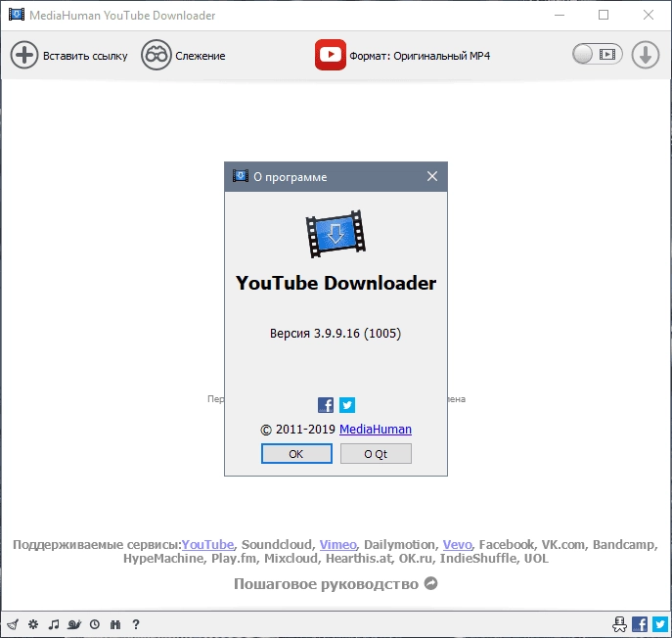672x638 pixels.
Task: Click the broom clear-list icon in status bar
Action: [x=14, y=624]
